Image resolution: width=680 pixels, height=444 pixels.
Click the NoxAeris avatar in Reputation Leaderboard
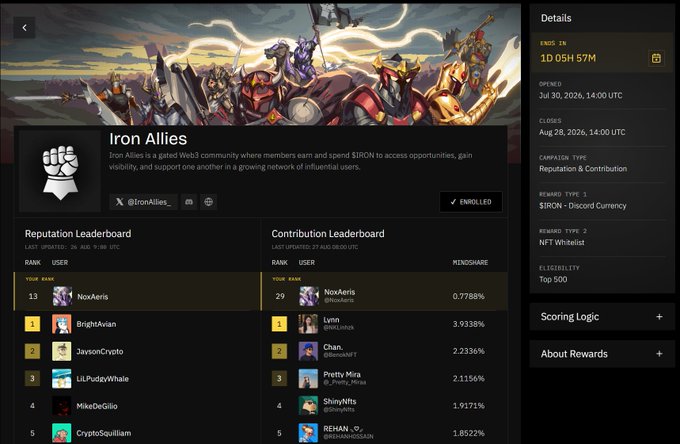pos(62,297)
